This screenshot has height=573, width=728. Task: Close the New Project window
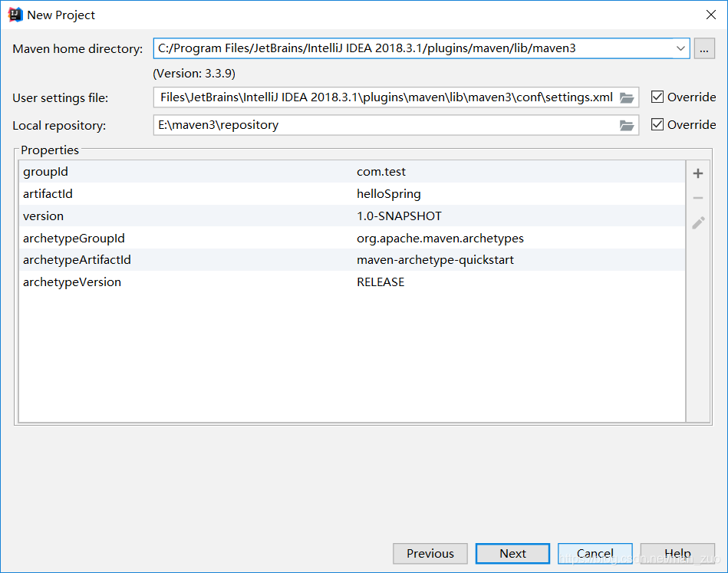[711, 15]
